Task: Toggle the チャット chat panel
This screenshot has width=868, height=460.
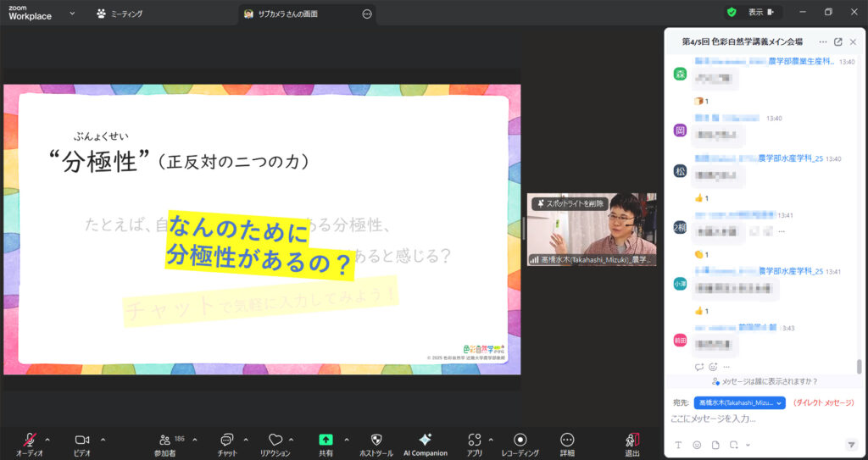Action: coord(226,441)
